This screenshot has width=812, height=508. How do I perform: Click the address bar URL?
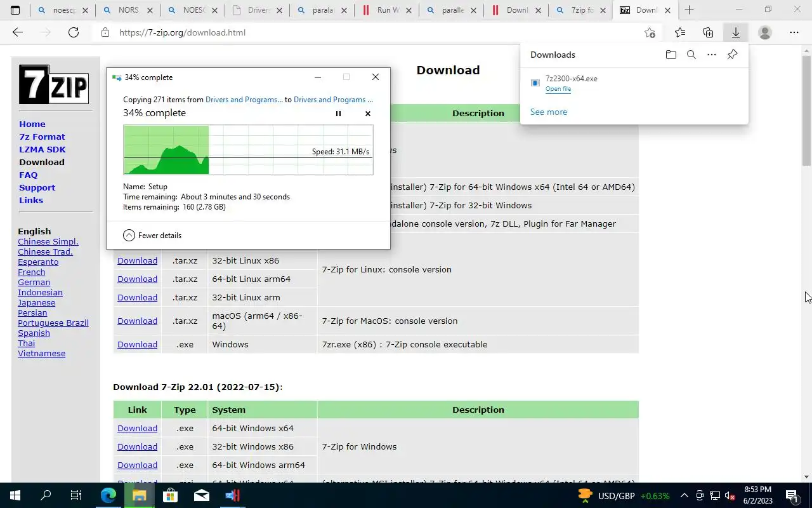(x=183, y=32)
